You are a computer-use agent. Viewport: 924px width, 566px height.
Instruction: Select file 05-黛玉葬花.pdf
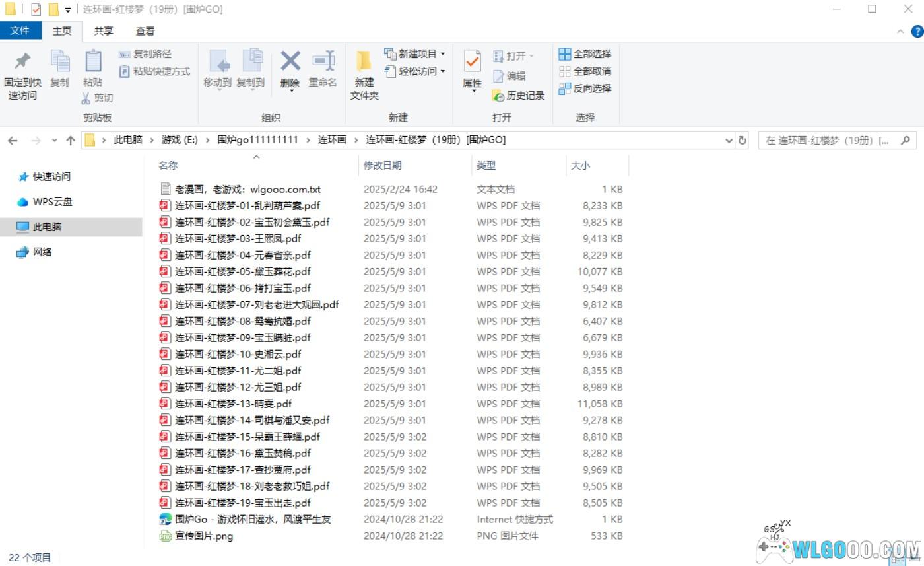pos(242,271)
